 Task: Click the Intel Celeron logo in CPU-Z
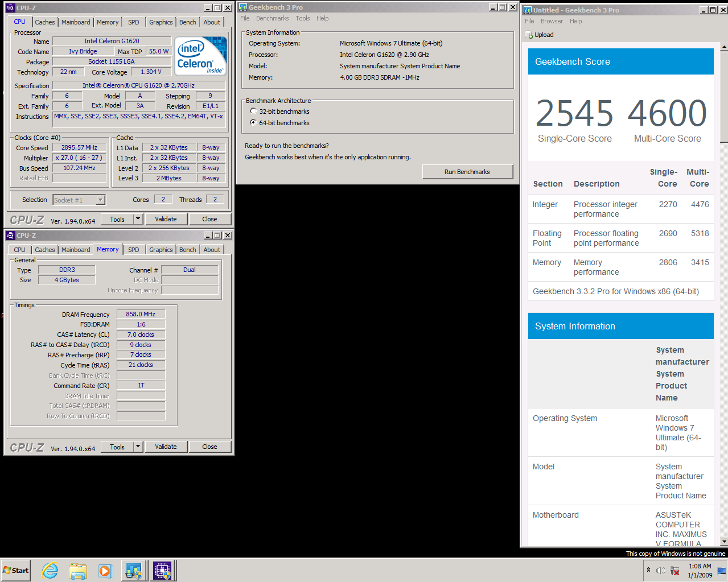tap(201, 56)
